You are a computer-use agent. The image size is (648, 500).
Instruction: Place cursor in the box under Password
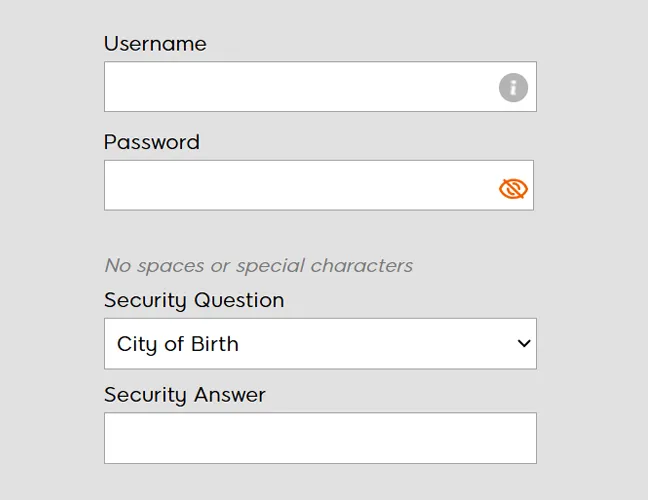[319, 185]
